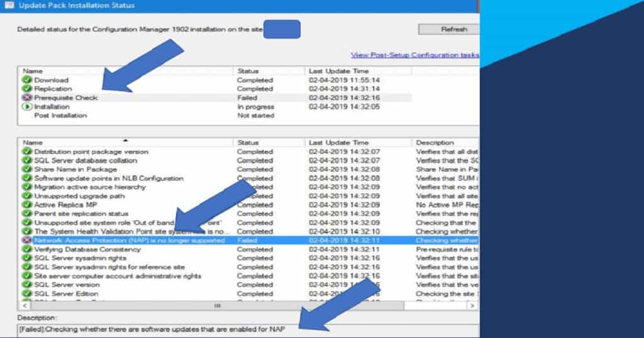Select the Download row green check icon

(x=27, y=80)
